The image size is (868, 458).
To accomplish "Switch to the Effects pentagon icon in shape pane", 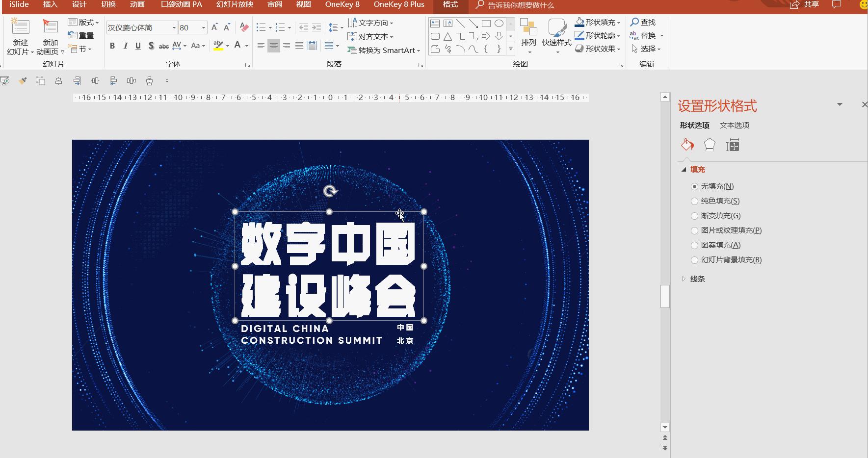I will pyautogui.click(x=710, y=145).
